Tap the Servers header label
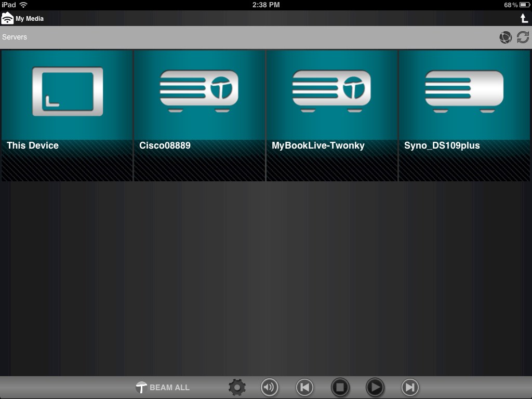532x399 pixels. coord(15,37)
